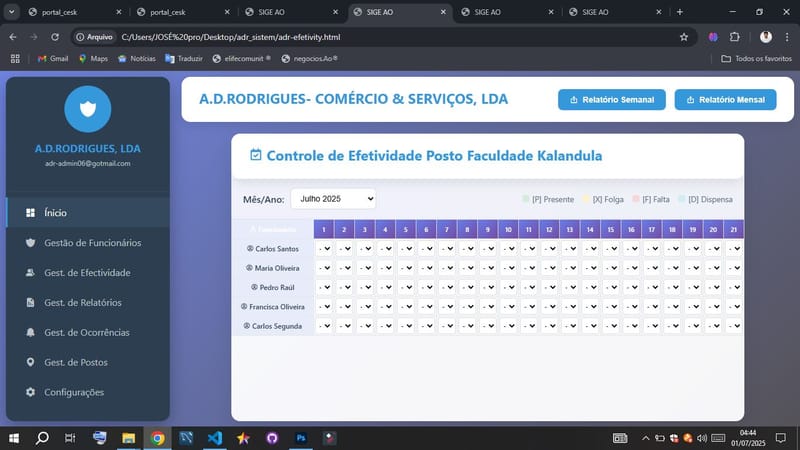Open taskbar search magnifier
This screenshot has width=800, height=450.
point(42,438)
